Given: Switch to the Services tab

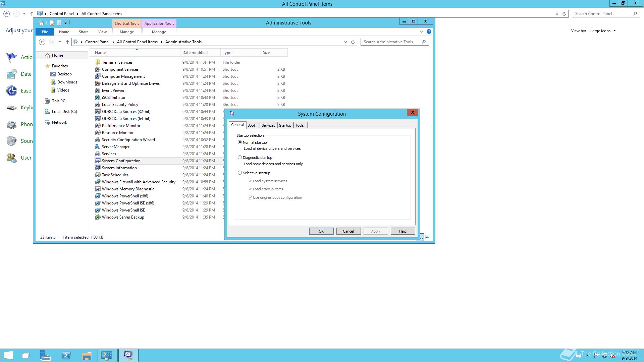Looking at the screenshot, I should [268, 125].
